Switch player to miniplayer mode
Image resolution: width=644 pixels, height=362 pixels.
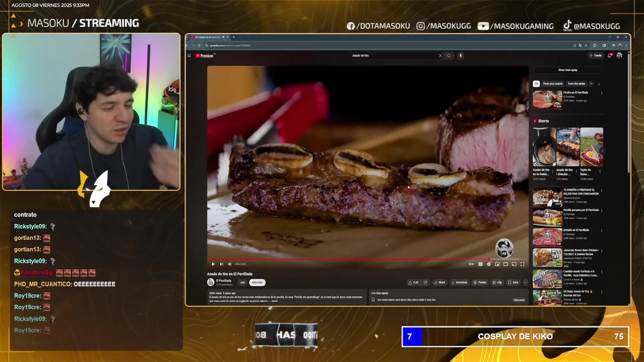pyautogui.click(x=497, y=264)
